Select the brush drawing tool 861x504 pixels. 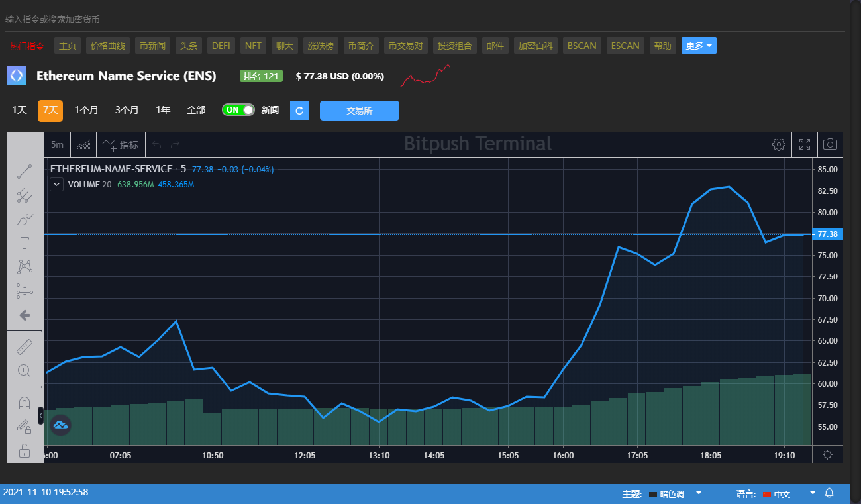point(25,219)
